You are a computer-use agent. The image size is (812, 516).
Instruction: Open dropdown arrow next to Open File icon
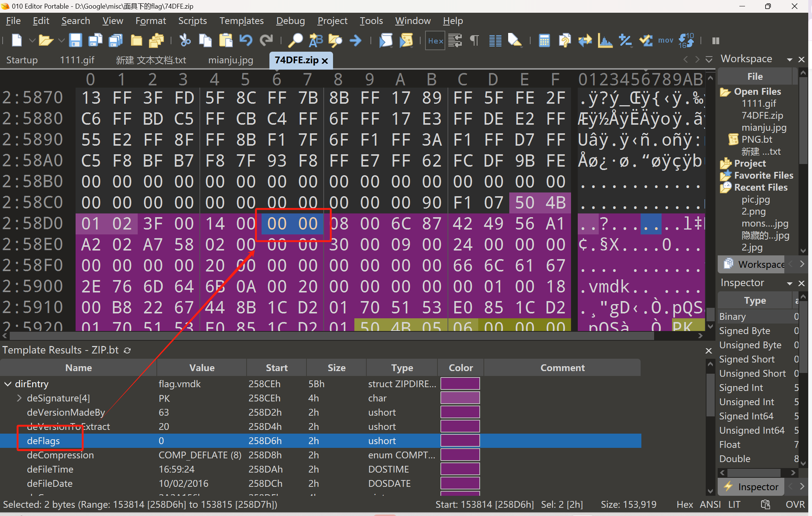[61, 40]
